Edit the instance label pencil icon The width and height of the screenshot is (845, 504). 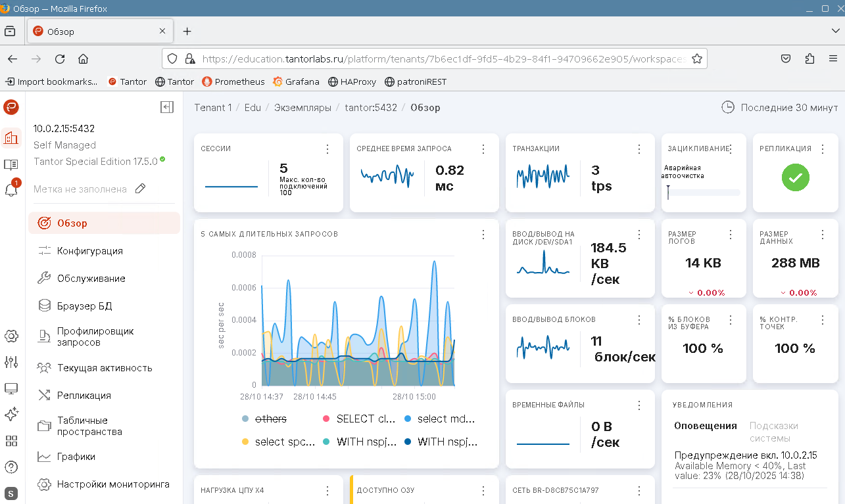(x=140, y=189)
